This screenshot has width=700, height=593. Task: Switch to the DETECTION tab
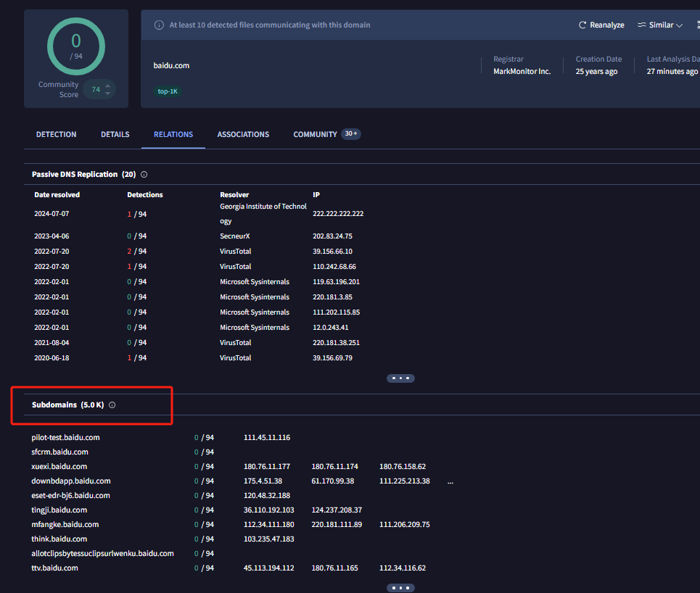click(57, 134)
